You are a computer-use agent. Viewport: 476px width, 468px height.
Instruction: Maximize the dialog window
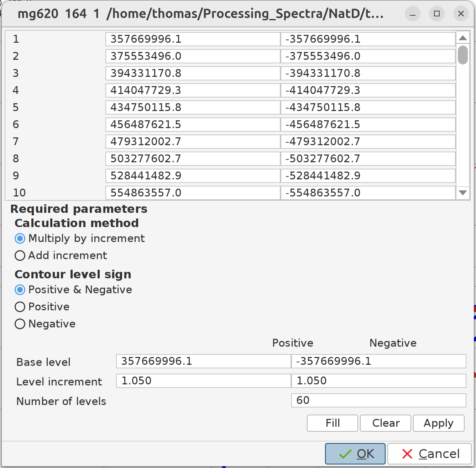tap(437, 14)
